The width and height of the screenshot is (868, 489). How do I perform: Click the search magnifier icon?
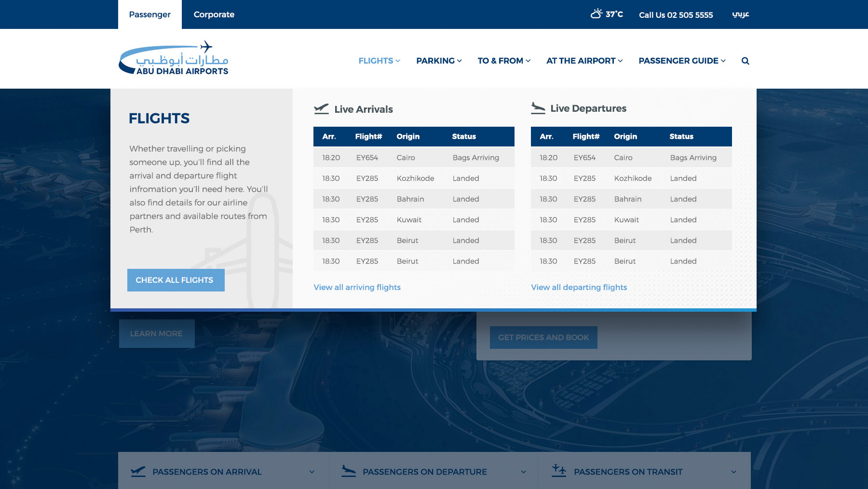point(745,61)
